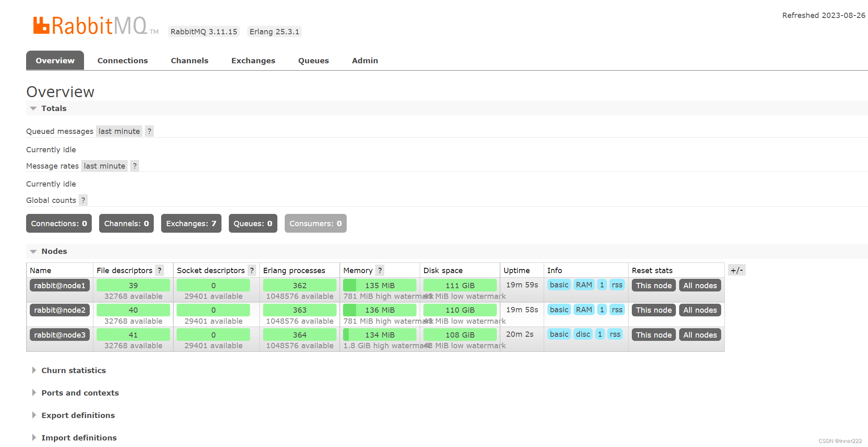Go to the Channels tab
Viewport: 868px width, 447px height.
tap(190, 60)
